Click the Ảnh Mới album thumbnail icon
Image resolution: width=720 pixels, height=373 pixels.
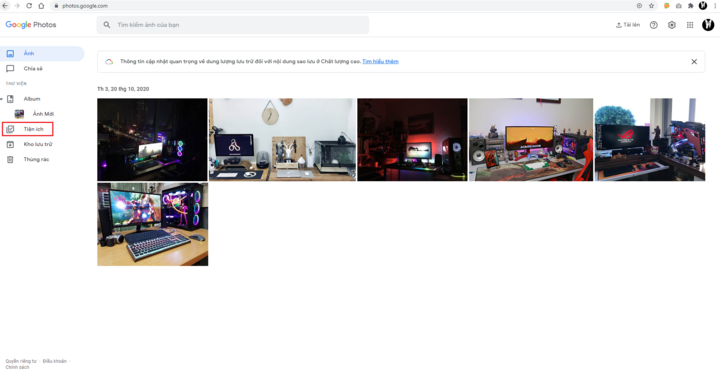click(19, 114)
